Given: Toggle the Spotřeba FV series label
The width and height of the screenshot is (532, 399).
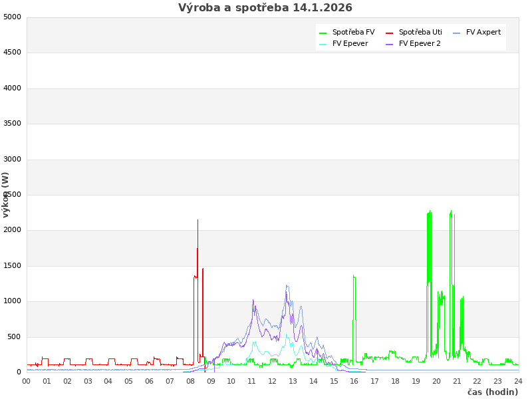Looking at the screenshot, I should point(353,33).
